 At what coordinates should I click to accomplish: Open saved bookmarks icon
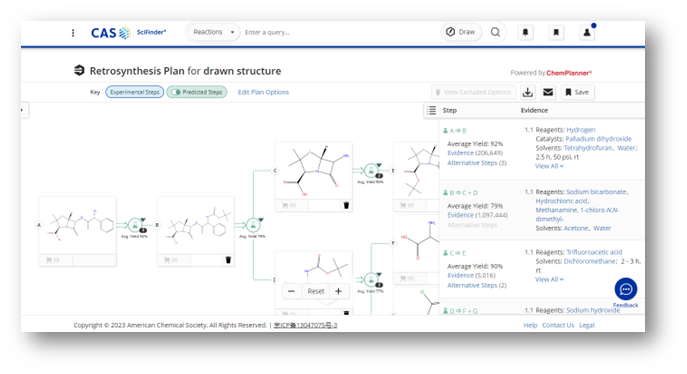(556, 32)
